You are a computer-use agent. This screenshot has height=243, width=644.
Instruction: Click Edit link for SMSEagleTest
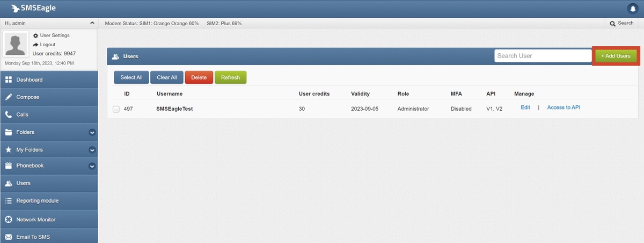tap(525, 108)
